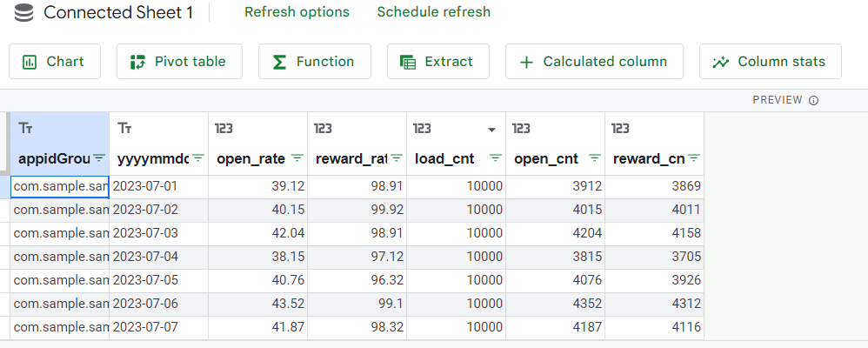The image size is (868, 348).
Task: Open filter for open_rate column
Action: pyautogui.click(x=297, y=158)
